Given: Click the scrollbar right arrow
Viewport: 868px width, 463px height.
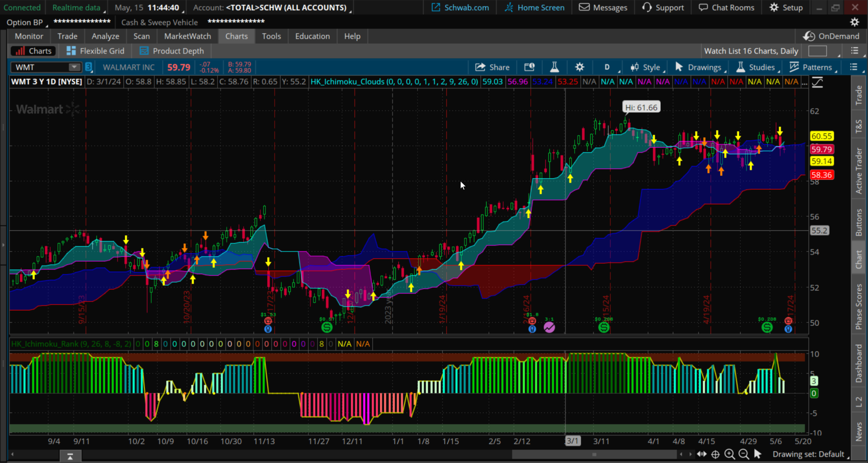Looking at the screenshot, I should 691,454.
